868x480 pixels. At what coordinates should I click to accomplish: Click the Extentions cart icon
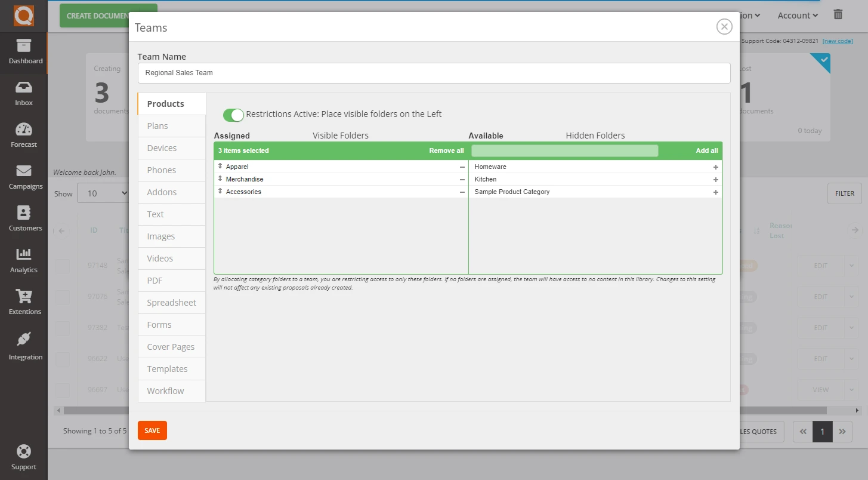[x=24, y=297]
